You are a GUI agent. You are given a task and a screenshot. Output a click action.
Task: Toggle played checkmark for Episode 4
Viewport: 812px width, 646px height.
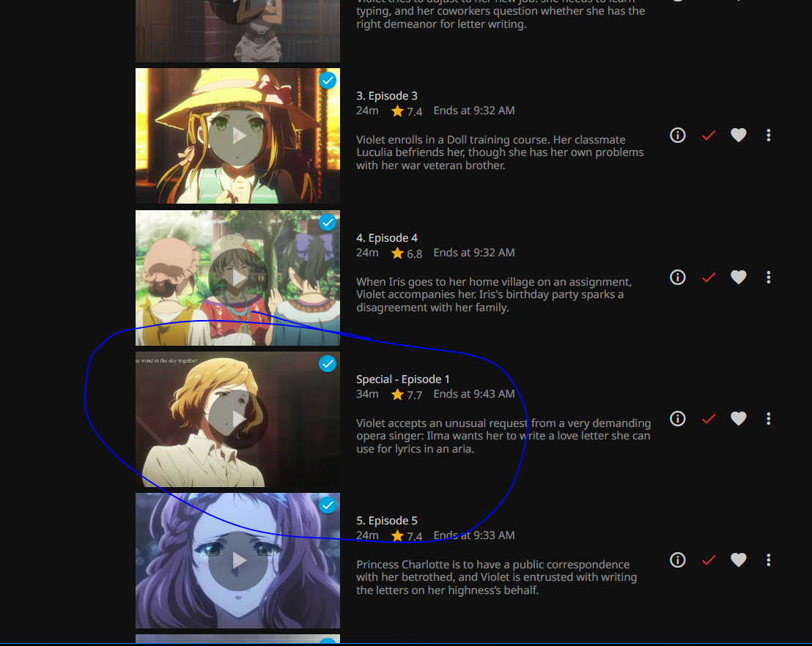tap(709, 278)
